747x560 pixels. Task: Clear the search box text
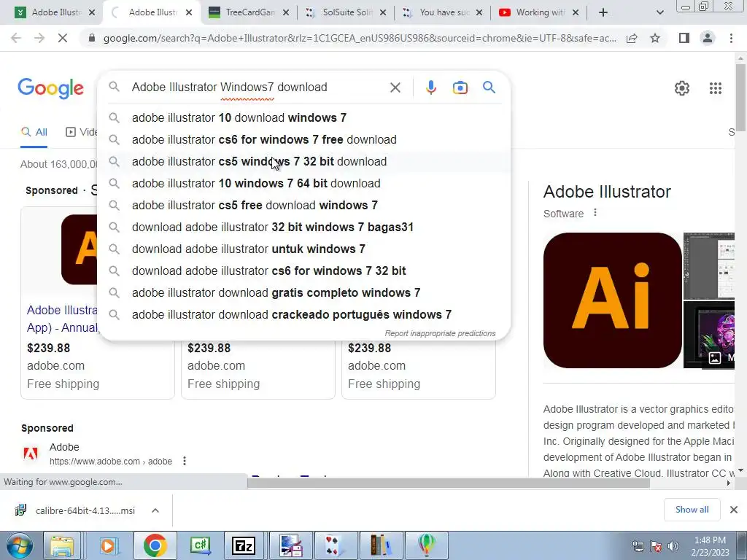pyautogui.click(x=395, y=87)
